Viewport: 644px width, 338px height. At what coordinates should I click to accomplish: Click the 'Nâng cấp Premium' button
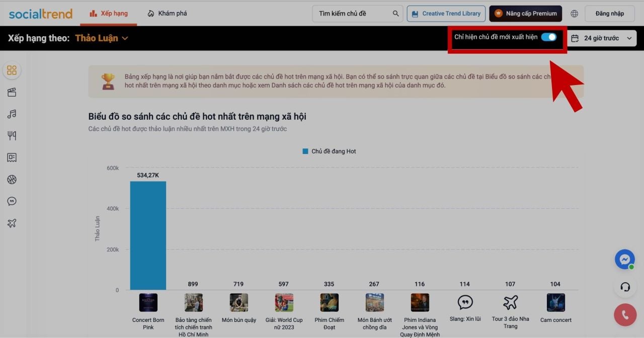coord(526,14)
